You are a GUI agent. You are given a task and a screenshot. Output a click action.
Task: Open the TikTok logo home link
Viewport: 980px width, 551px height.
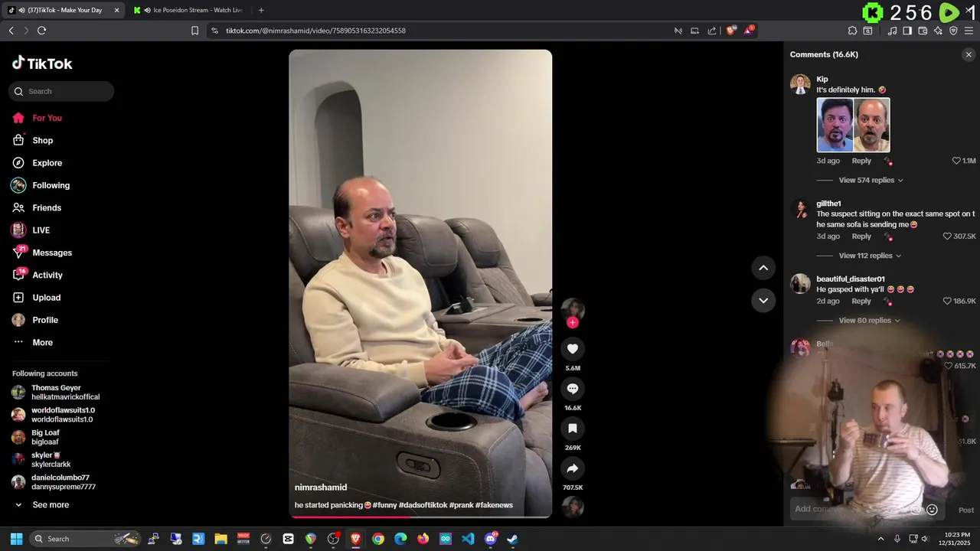tap(42, 64)
